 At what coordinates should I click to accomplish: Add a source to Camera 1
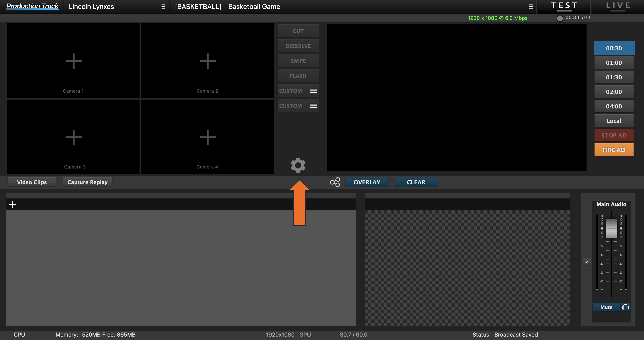(x=73, y=61)
